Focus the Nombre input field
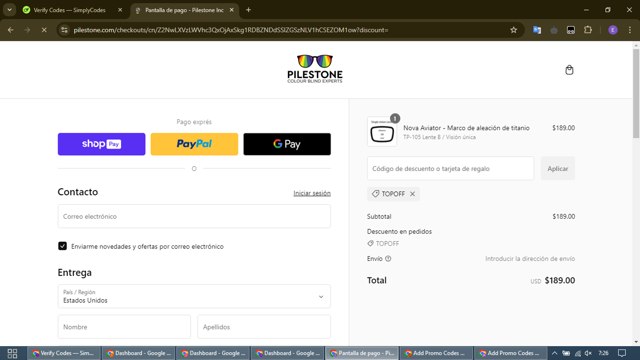This screenshot has width=640, height=360. coord(124,327)
